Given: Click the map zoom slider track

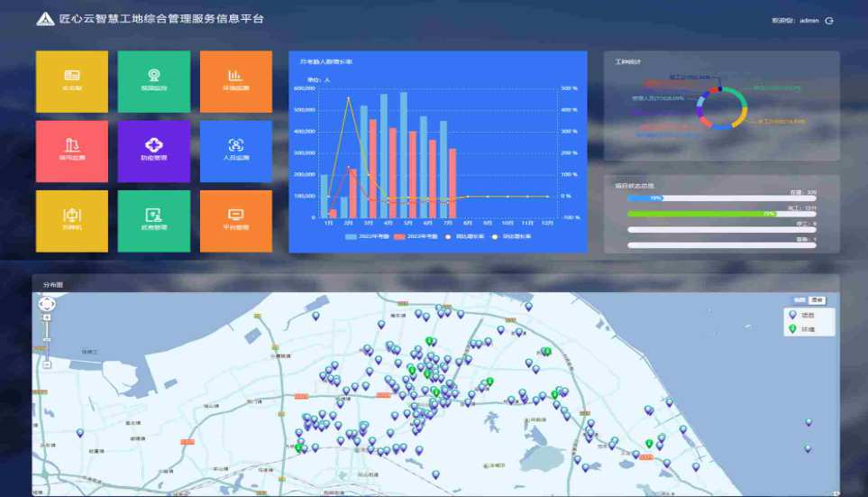Looking at the screenshot, I should 47,341.
